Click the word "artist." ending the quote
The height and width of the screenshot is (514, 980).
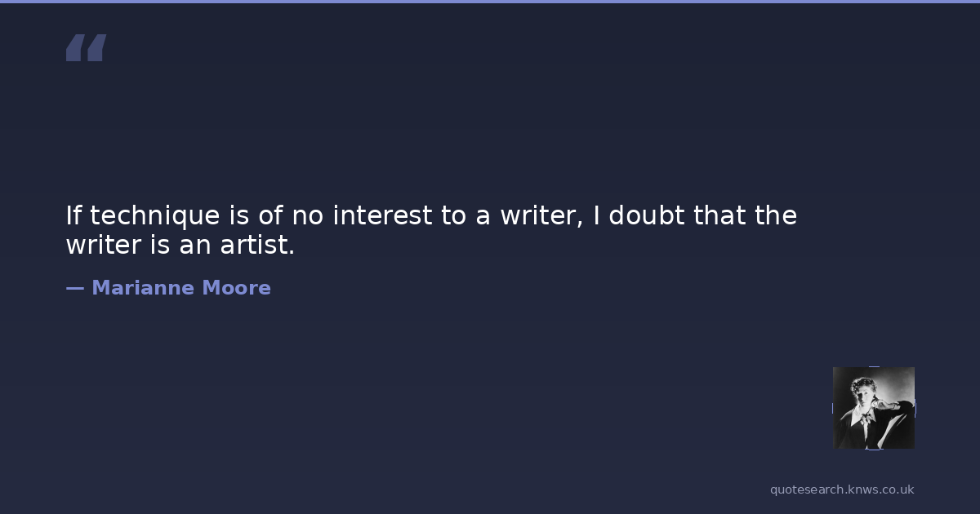click(257, 245)
